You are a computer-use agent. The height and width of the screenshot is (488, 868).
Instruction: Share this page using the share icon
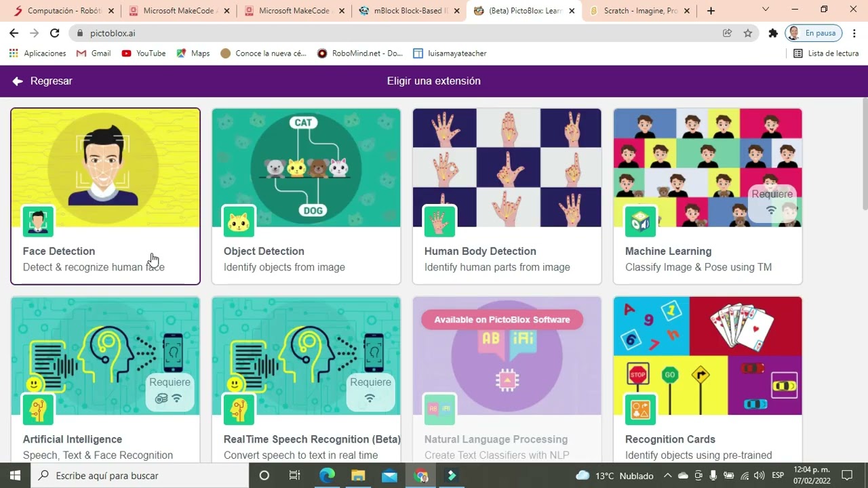pyautogui.click(x=728, y=33)
